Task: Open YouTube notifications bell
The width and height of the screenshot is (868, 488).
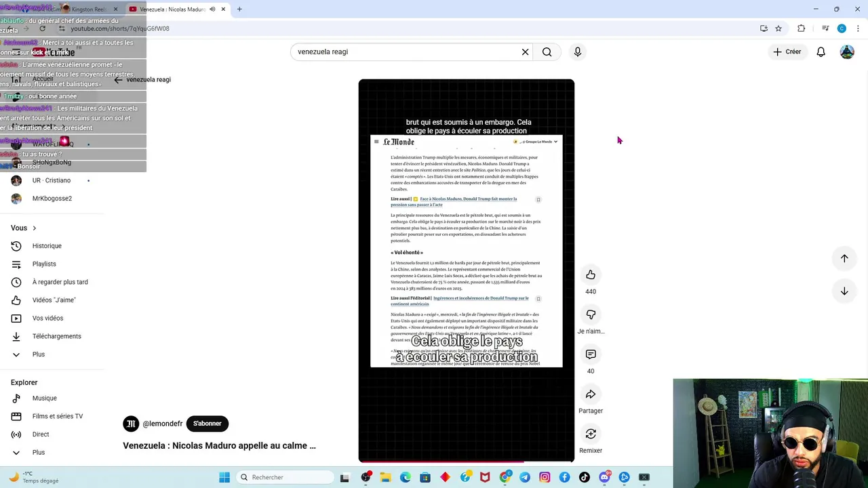Action: point(821,52)
